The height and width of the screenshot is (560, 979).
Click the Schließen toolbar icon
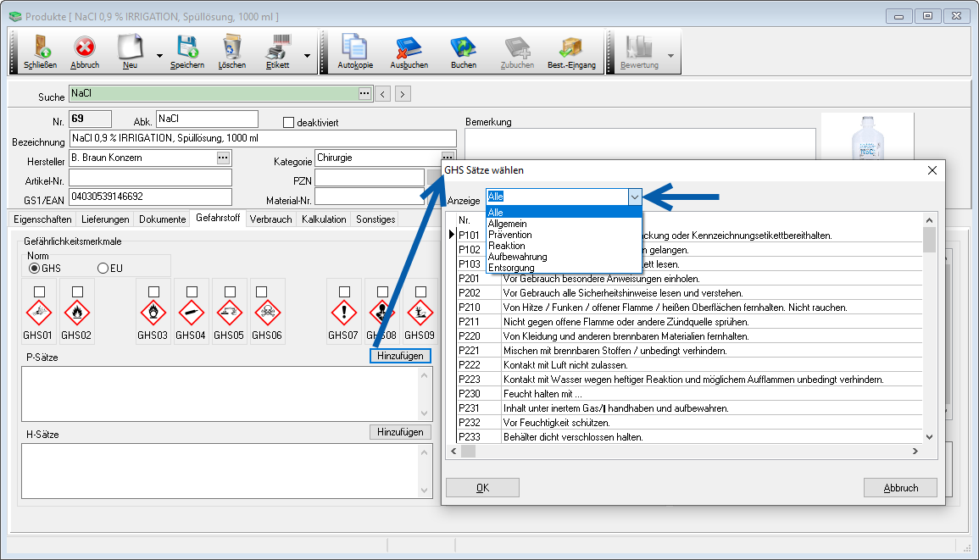41,51
